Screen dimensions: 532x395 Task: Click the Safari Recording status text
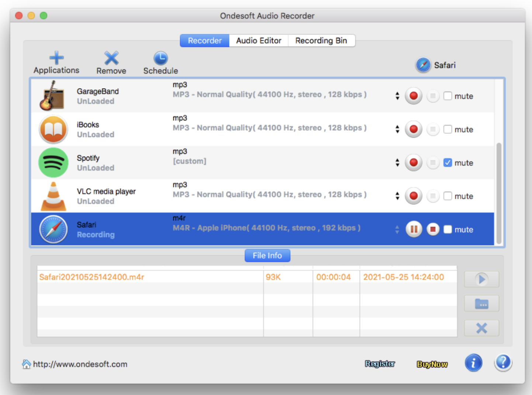(96, 234)
